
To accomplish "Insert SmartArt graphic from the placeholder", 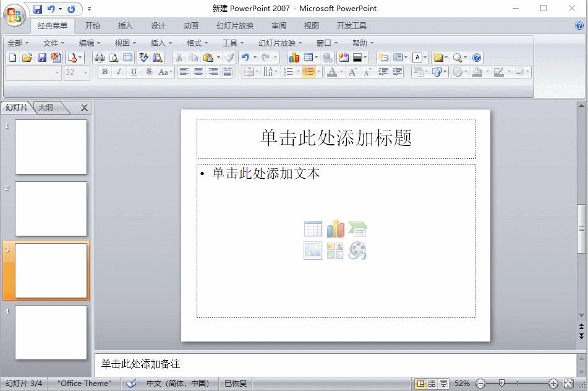I will [x=357, y=229].
